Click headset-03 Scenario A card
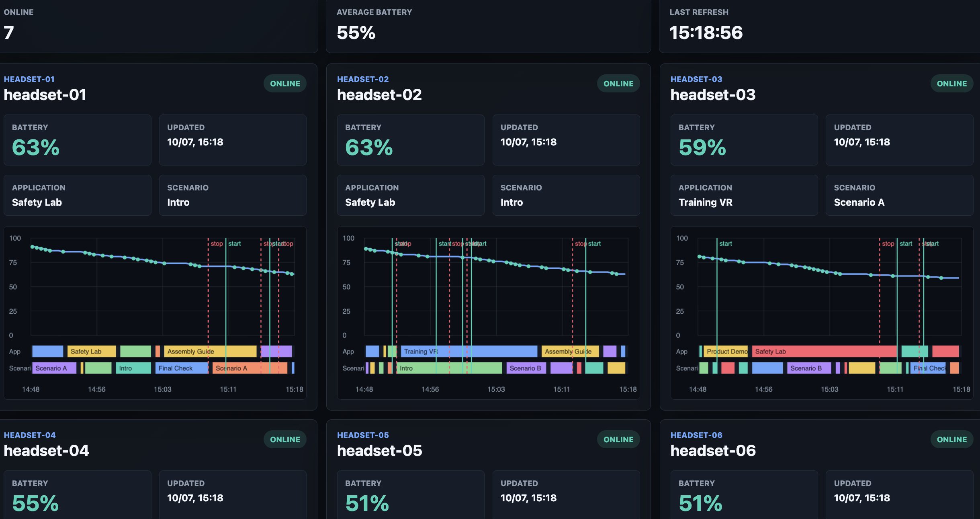This screenshot has height=519, width=980. tap(899, 195)
